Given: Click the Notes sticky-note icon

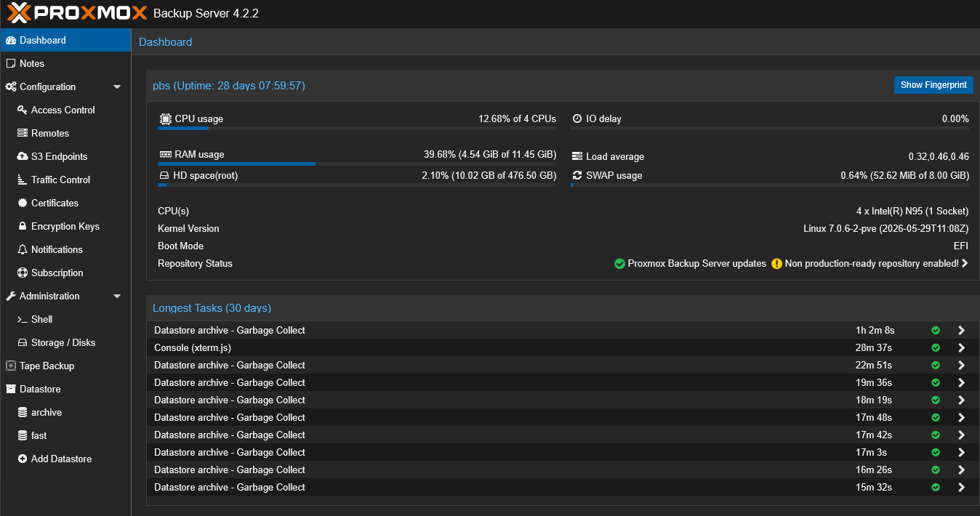Looking at the screenshot, I should click(x=11, y=64).
